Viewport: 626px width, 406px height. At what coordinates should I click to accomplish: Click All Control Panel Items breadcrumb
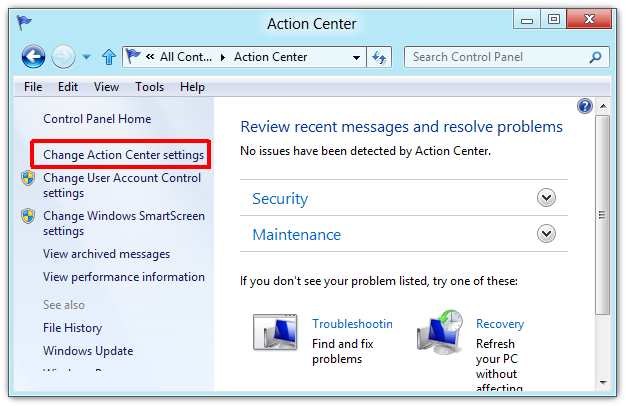[186, 57]
